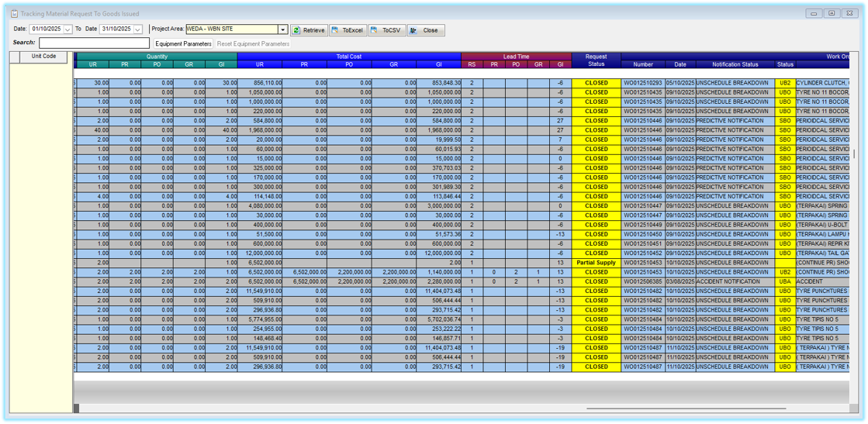The image size is (868, 424).
Task: Click the 05/10/2025 date cell
Action: (x=680, y=82)
